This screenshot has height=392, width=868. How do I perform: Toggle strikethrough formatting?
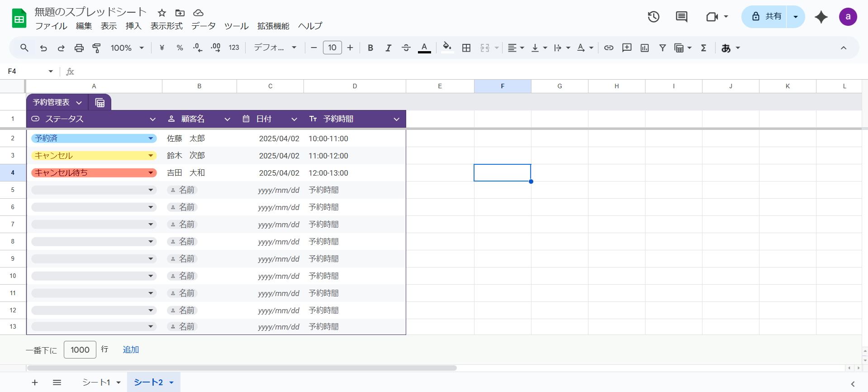406,48
